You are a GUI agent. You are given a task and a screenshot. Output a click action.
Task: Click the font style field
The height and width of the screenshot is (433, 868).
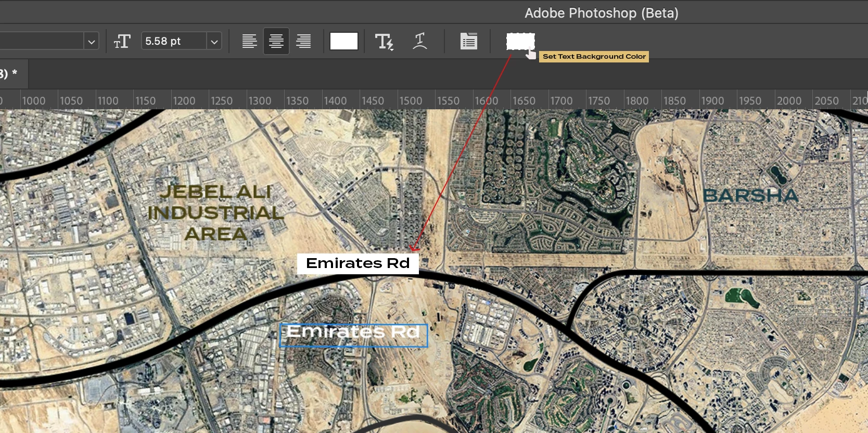click(42, 41)
